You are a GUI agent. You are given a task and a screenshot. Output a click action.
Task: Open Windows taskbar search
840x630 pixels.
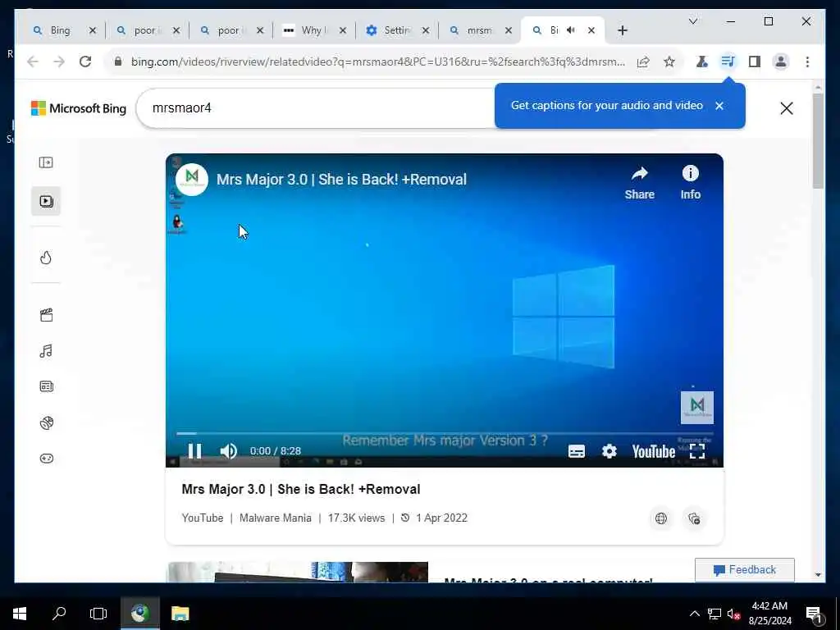click(59, 614)
